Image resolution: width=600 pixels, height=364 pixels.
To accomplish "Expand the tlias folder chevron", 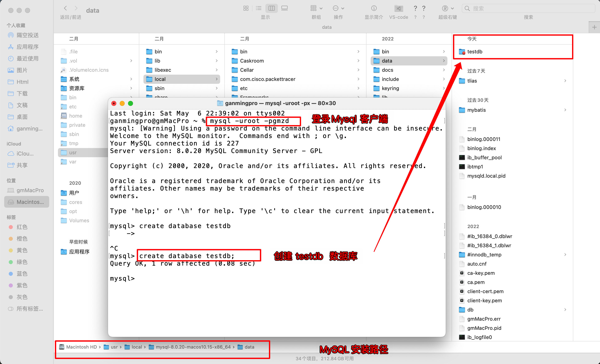I will pos(565,81).
